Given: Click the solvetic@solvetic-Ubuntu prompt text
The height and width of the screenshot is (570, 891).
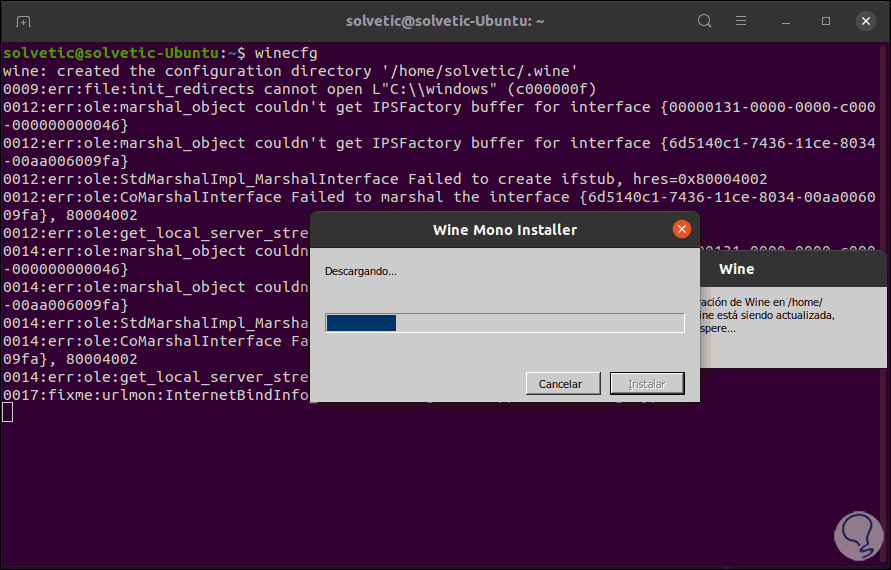Looking at the screenshot, I should 111,53.
